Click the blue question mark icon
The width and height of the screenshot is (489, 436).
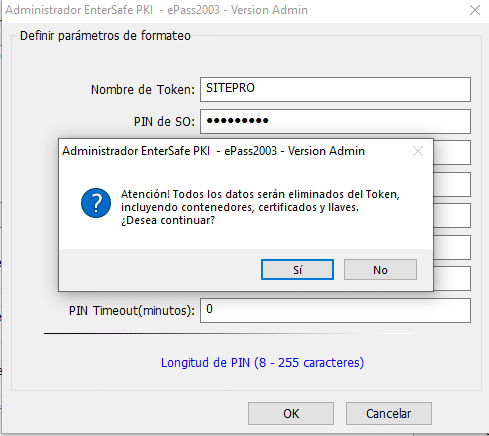(96, 203)
